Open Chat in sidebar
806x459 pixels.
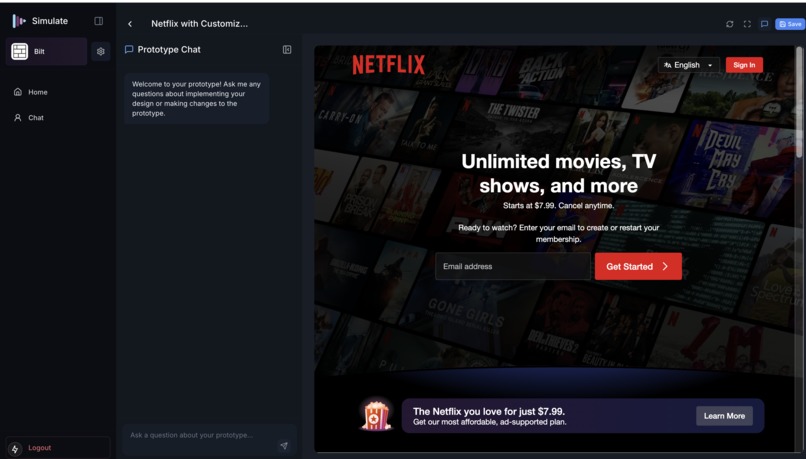click(29, 118)
